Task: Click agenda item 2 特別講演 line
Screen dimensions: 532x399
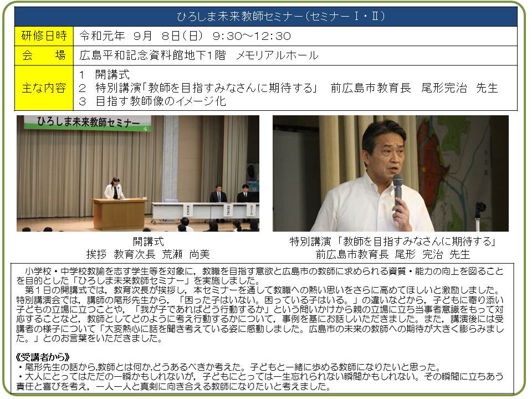Action: pyautogui.click(x=288, y=88)
